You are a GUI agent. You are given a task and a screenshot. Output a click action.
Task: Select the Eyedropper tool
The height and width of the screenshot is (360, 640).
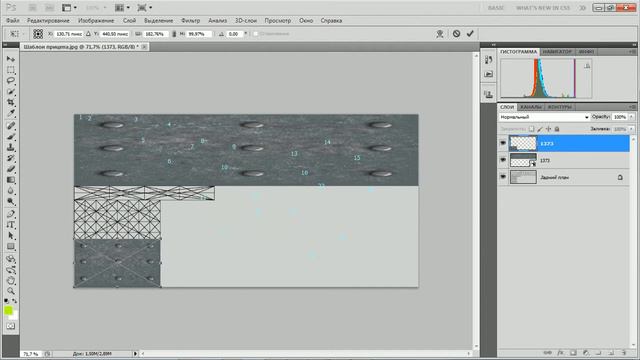pyautogui.click(x=11, y=113)
